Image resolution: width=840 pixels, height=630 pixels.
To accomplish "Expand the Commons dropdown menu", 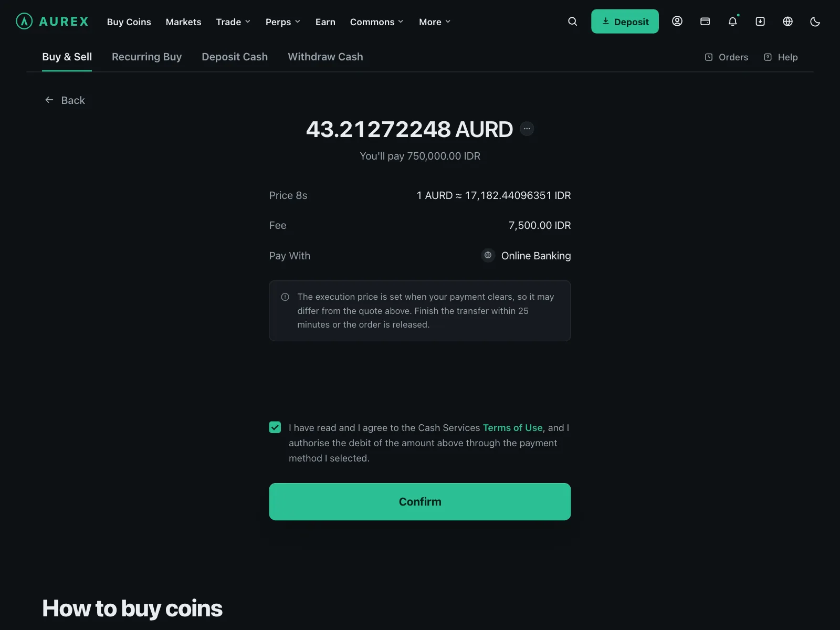I will (x=377, y=22).
